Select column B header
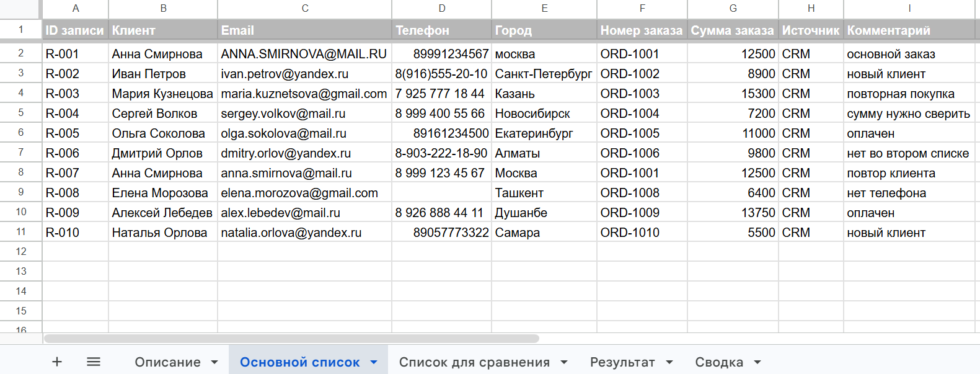 click(x=163, y=9)
